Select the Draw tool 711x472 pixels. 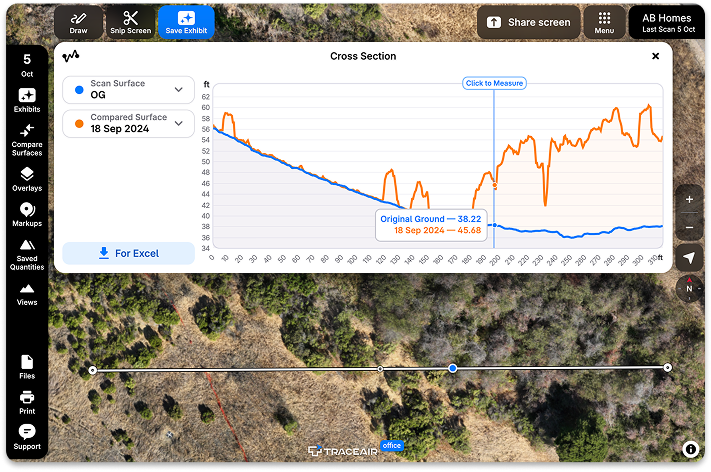pos(78,22)
